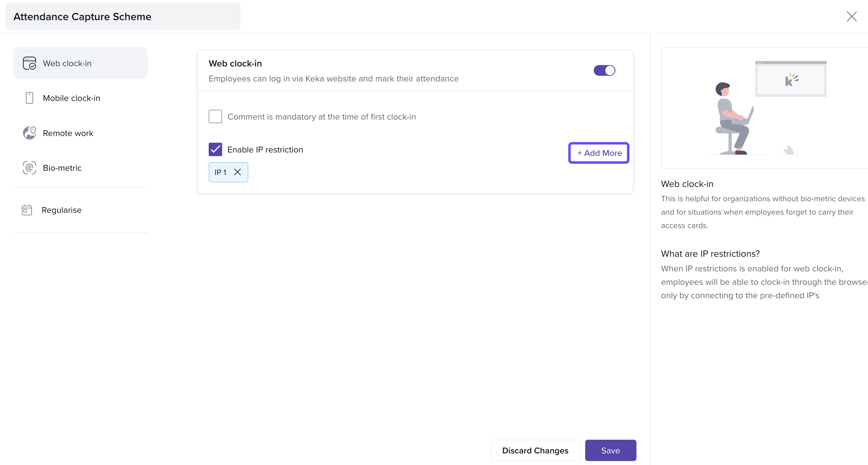Screen dimensions: 868x465
Task: Edit the Attendance Capture Scheme name field
Action: click(123, 16)
